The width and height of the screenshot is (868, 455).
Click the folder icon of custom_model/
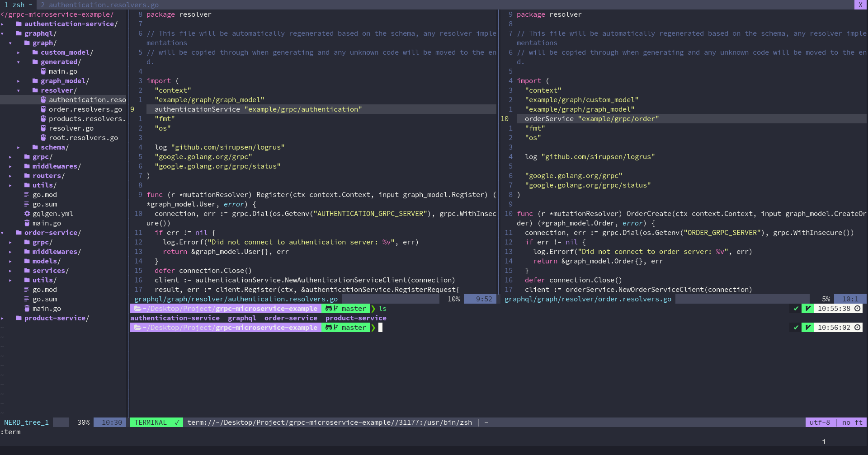35,52
